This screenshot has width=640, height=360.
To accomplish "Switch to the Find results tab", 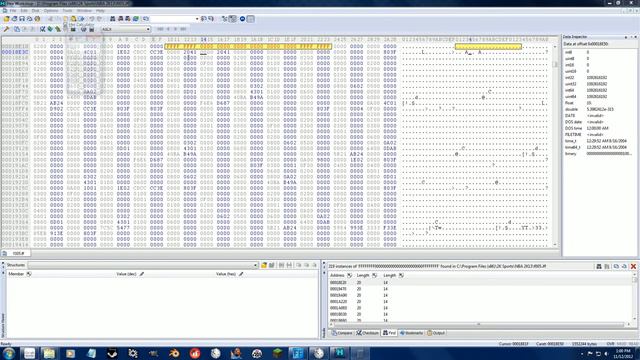I will [x=389, y=333].
